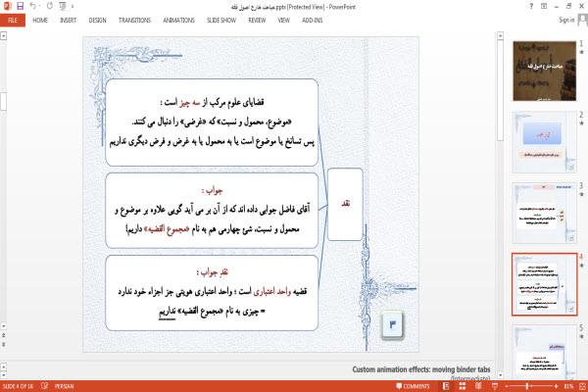Click notes text 'Custom animation effects: moving binder tabs'
Viewport: 588px width, 392px height.
pos(421,369)
